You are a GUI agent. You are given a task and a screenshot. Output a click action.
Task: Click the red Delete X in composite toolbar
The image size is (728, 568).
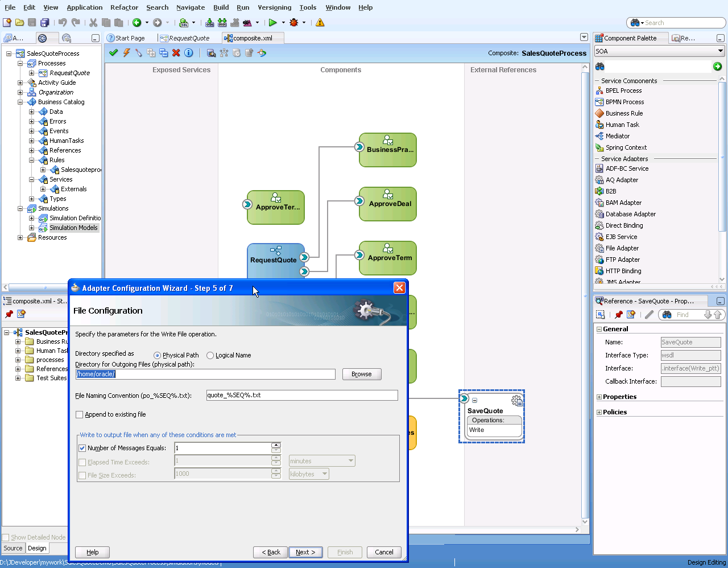(176, 53)
